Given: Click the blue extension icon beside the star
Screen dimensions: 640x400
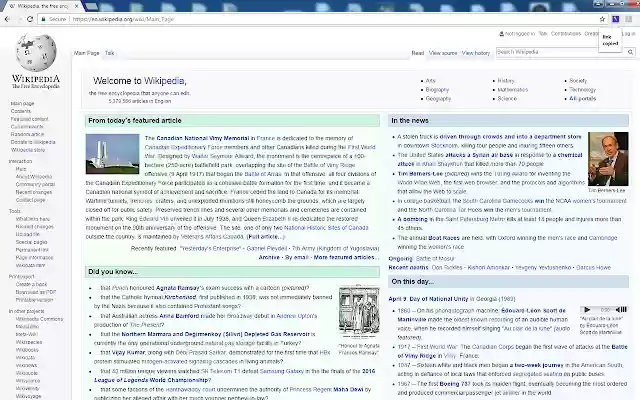Looking at the screenshot, I should click(616, 19).
